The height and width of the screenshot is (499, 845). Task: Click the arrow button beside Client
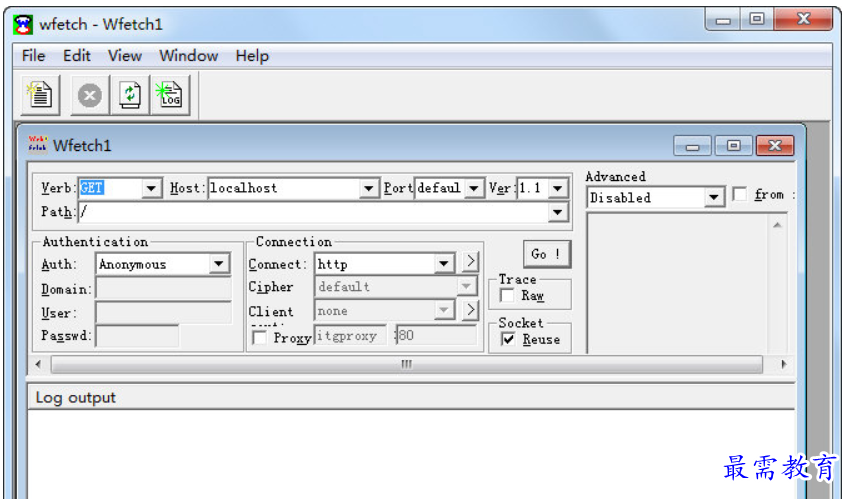(470, 310)
